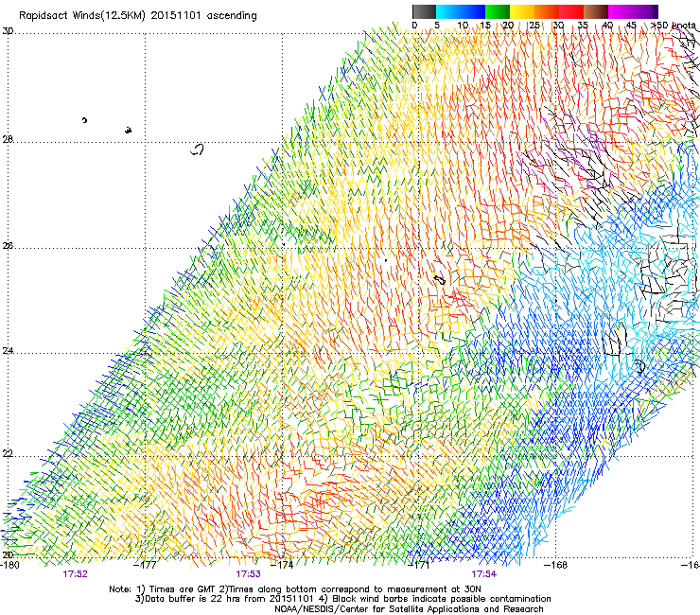Click the '35' label under the color bar

click(583, 25)
